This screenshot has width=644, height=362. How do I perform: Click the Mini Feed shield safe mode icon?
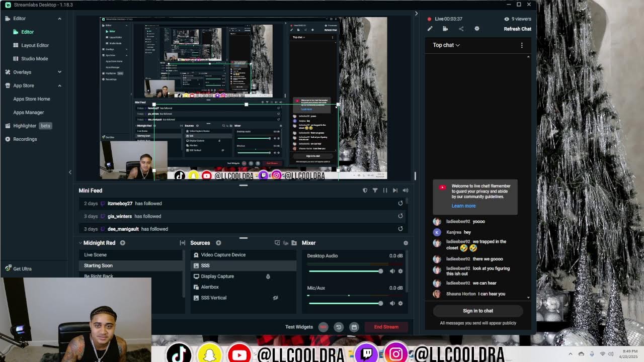click(x=365, y=191)
